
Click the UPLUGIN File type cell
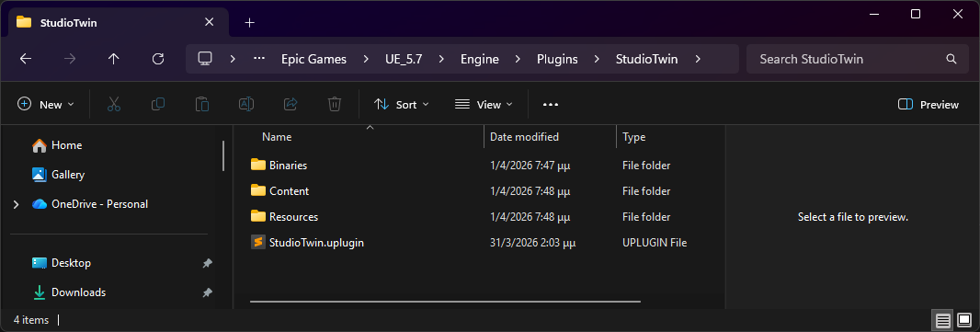point(655,243)
